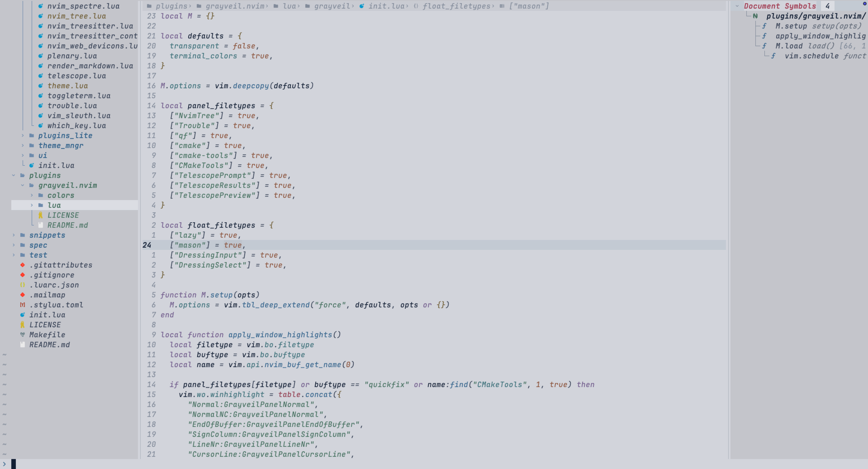The height and width of the screenshot is (469, 868).
Task: Click the float_filetypes breadcrumb segment
Action: 456,6
